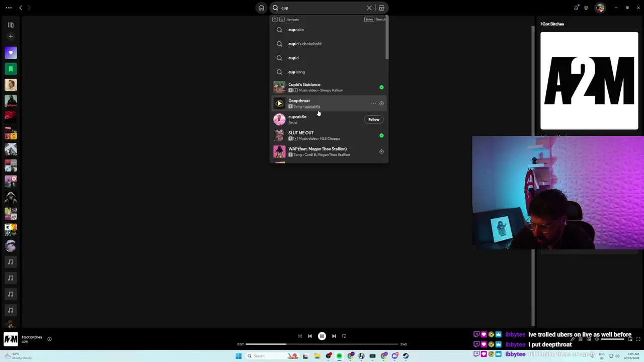The width and height of the screenshot is (644, 362).
Task: Skip to previous track
Action: [x=310, y=336]
